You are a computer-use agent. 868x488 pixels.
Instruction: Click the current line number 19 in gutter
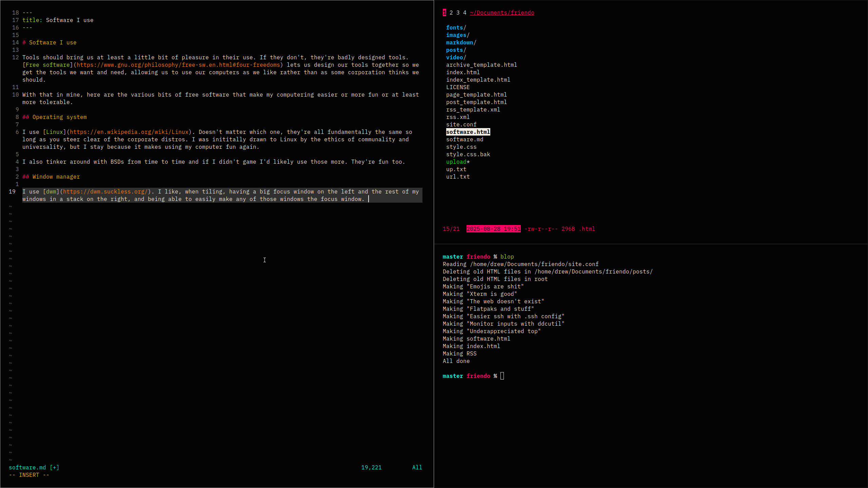[x=12, y=191]
